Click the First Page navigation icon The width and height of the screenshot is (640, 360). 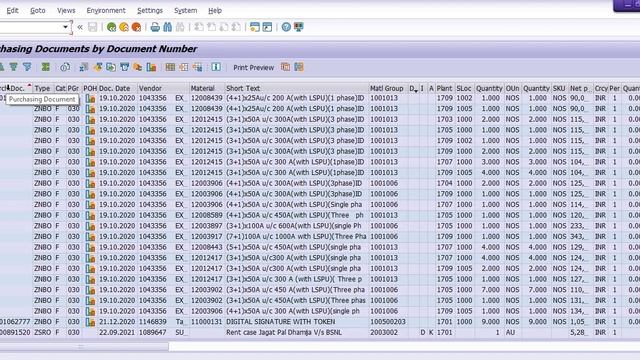pyautogui.click(x=199, y=27)
